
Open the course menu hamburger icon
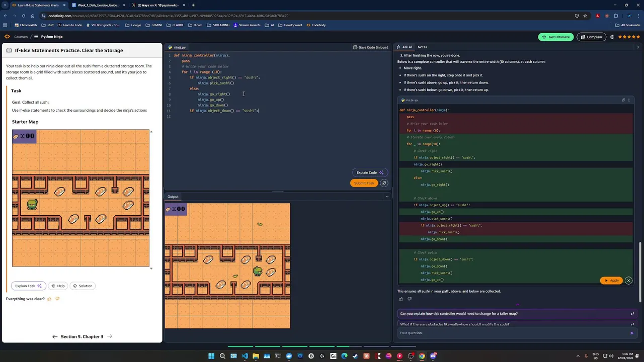click(x=36, y=37)
